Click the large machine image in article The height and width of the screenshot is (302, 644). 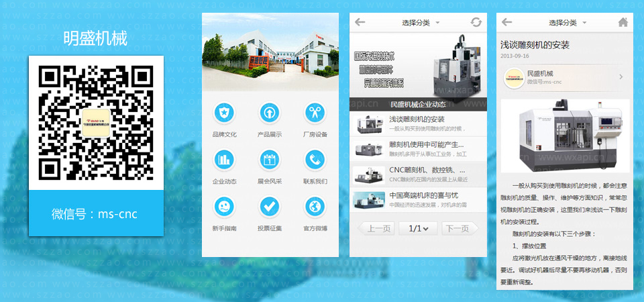point(565,136)
